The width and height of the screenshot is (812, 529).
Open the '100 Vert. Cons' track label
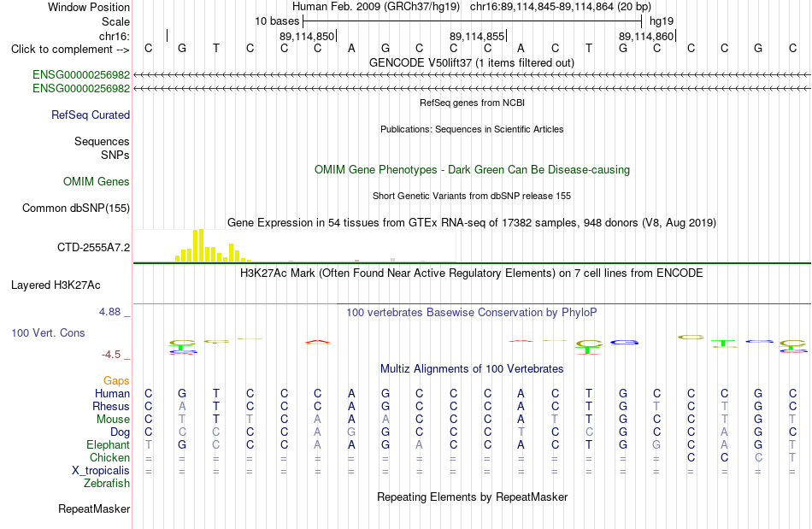(x=48, y=332)
